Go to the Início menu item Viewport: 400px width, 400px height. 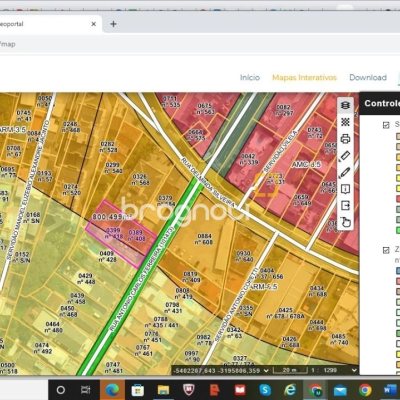coord(250,77)
